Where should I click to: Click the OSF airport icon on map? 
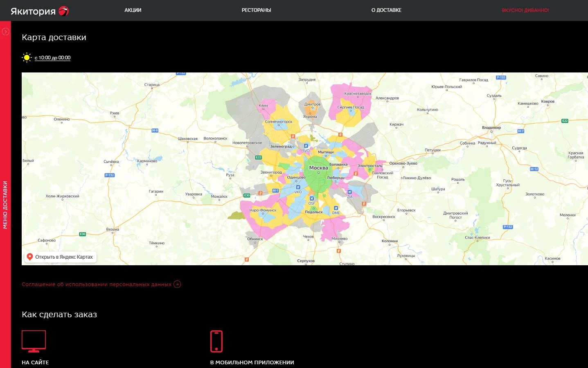pos(312,199)
